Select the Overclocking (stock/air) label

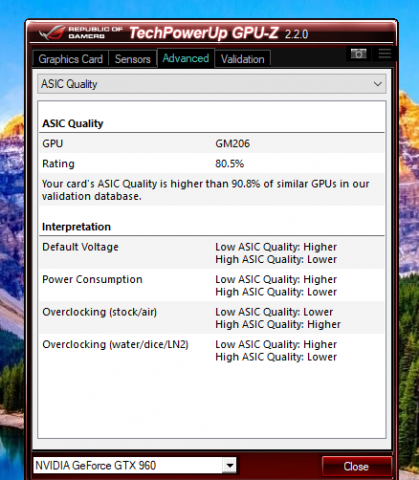[99, 312]
